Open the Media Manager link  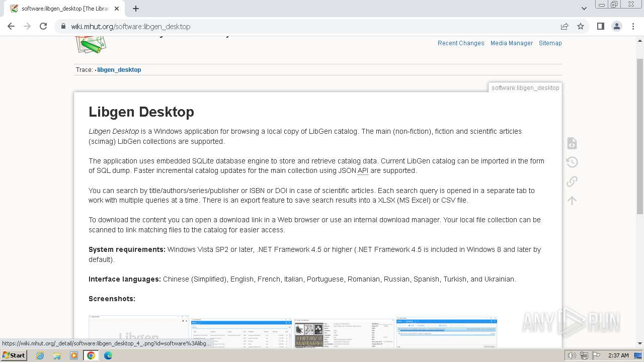coord(512,43)
